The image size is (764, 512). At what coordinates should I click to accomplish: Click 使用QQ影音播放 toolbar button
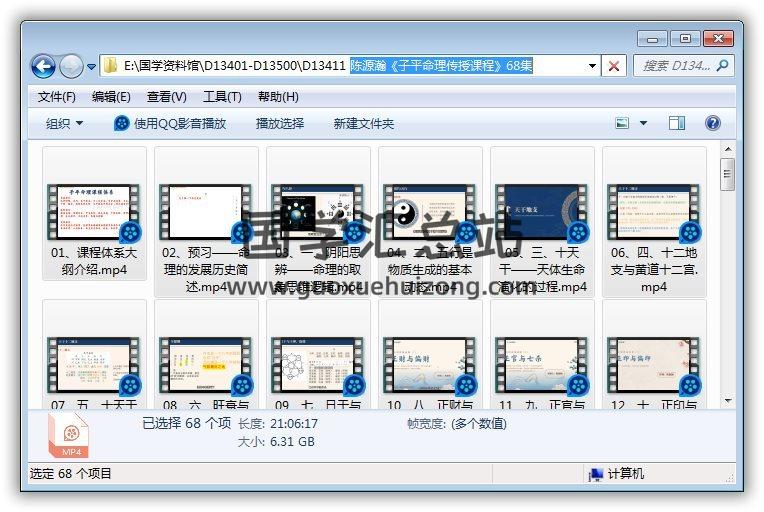pyautogui.click(x=170, y=123)
